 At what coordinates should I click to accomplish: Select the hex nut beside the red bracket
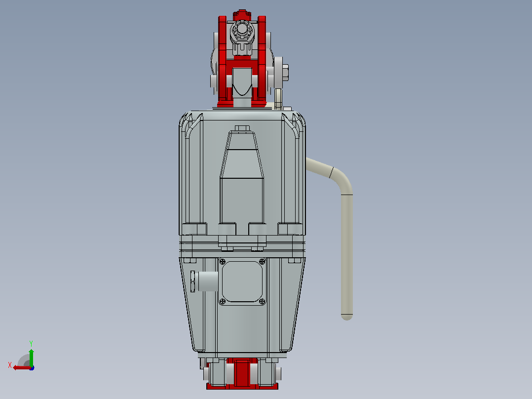pyautogui.click(x=285, y=73)
